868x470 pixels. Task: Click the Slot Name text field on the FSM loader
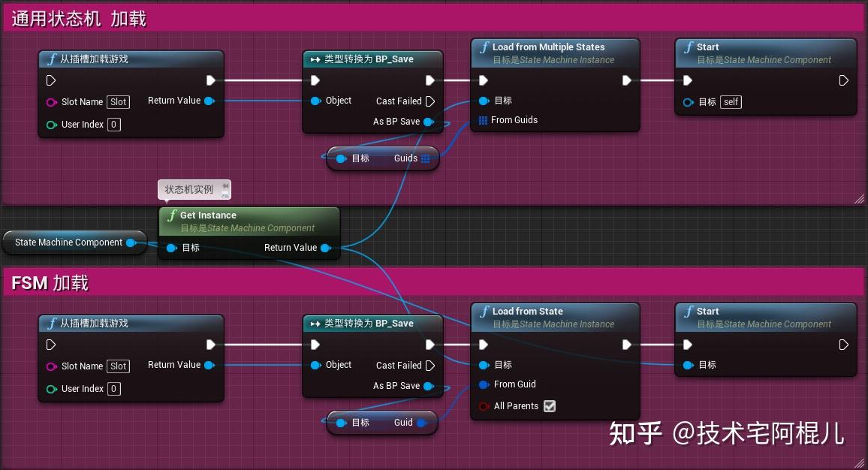(x=118, y=366)
